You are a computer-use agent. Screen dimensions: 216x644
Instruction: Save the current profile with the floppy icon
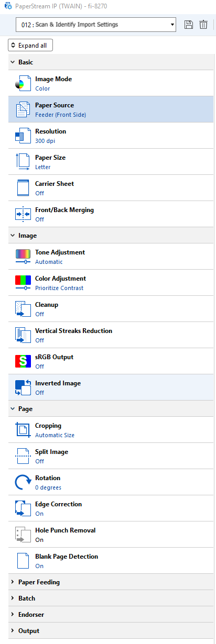[x=189, y=25]
